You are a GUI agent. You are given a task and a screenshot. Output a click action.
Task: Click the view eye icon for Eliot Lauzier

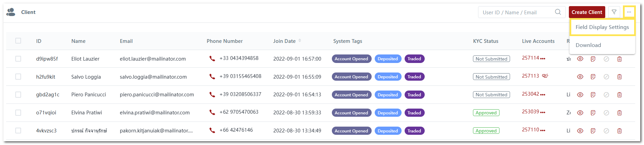pos(580,59)
